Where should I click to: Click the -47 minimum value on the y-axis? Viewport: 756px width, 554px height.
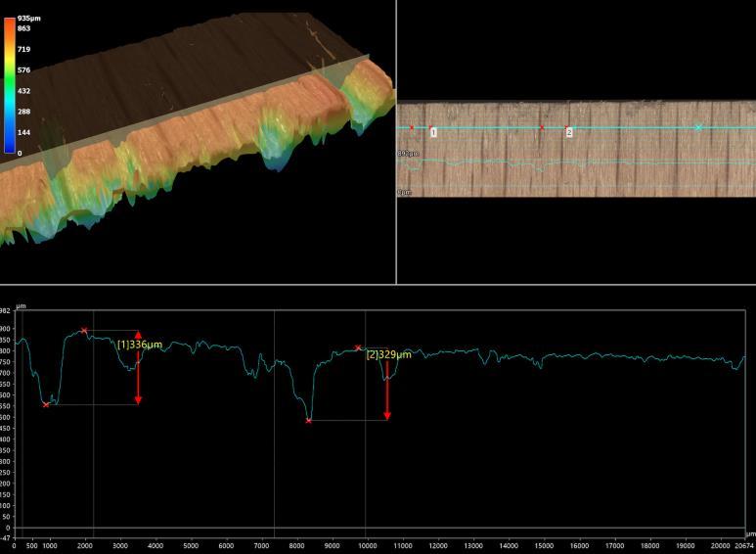(5, 537)
